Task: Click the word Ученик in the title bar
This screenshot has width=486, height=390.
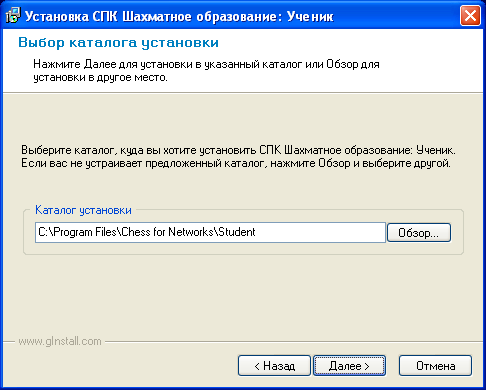Action: click(x=310, y=16)
